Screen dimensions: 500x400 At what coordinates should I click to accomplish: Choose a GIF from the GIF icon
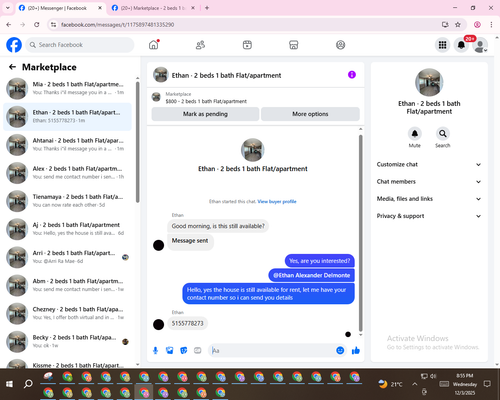pyautogui.click(x=198, y=350)
